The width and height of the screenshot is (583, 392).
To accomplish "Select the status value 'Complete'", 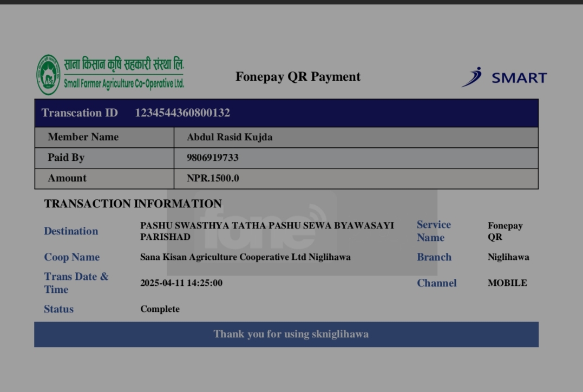I will coord(160,309).
